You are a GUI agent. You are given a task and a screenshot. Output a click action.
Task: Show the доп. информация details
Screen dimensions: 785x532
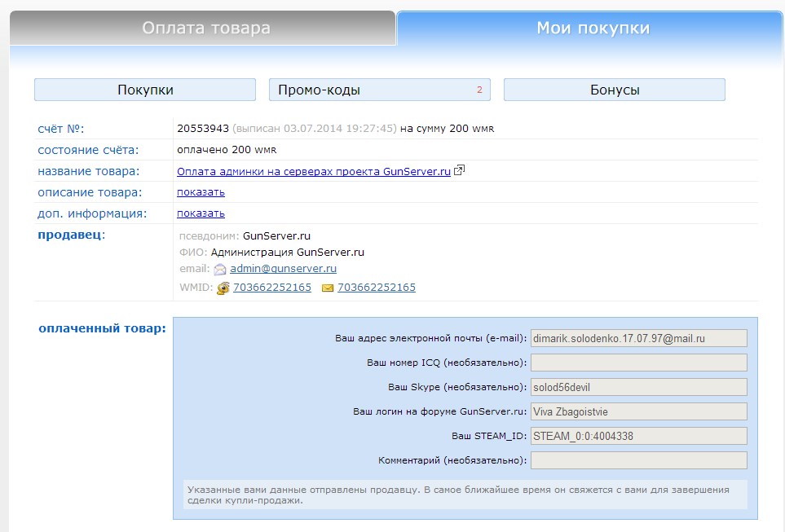tap(201, 213)
